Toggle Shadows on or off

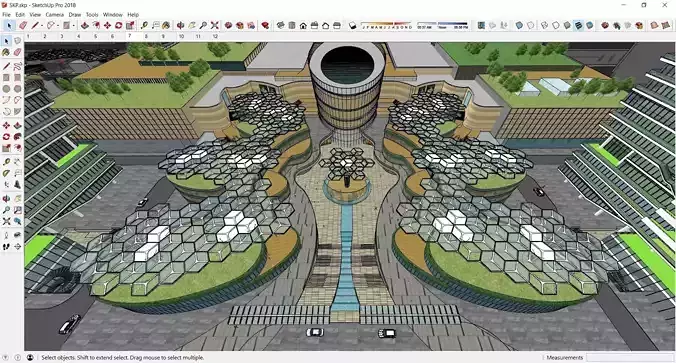pos(352,25)
